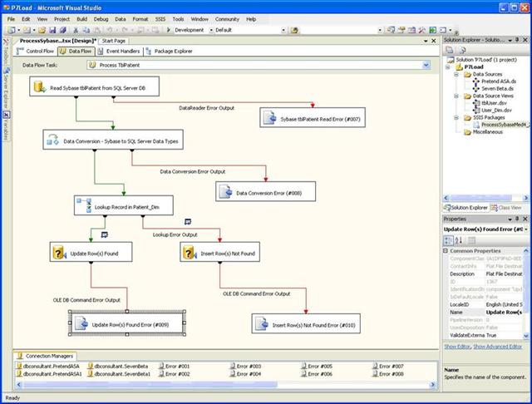Select User_Dim.dsv in Solution Explorer
Viewport: 532px width, 404px height.
(x=492, y=111)
